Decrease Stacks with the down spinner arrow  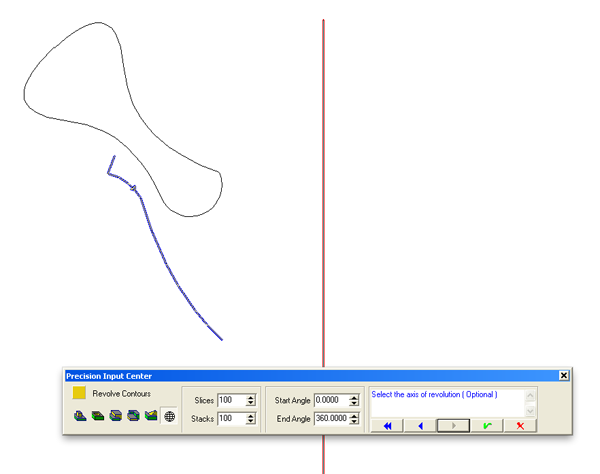point(251,422)
